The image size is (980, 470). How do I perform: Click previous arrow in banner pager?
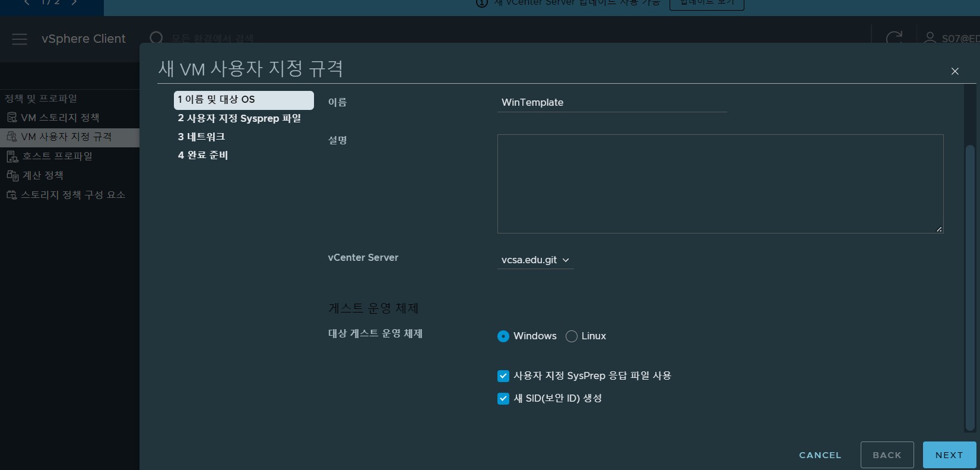27,3
